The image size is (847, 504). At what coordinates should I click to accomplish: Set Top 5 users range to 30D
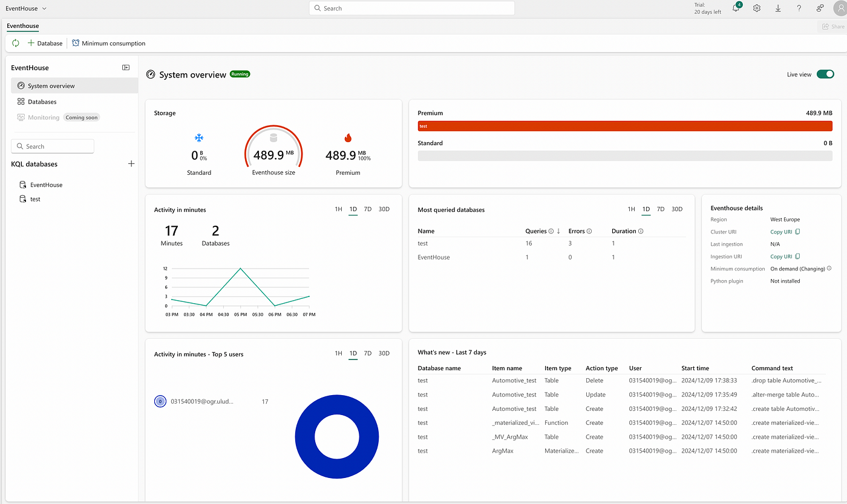(x=384, y=353)
